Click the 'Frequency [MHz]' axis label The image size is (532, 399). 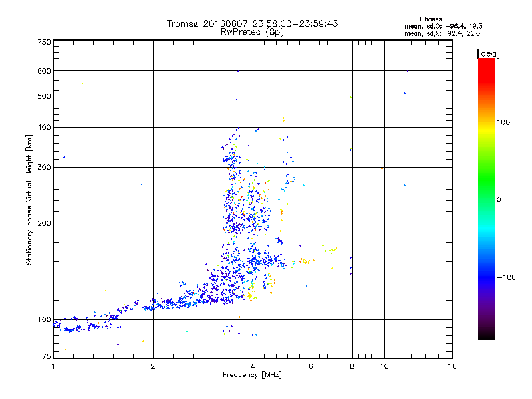point(252,375)
